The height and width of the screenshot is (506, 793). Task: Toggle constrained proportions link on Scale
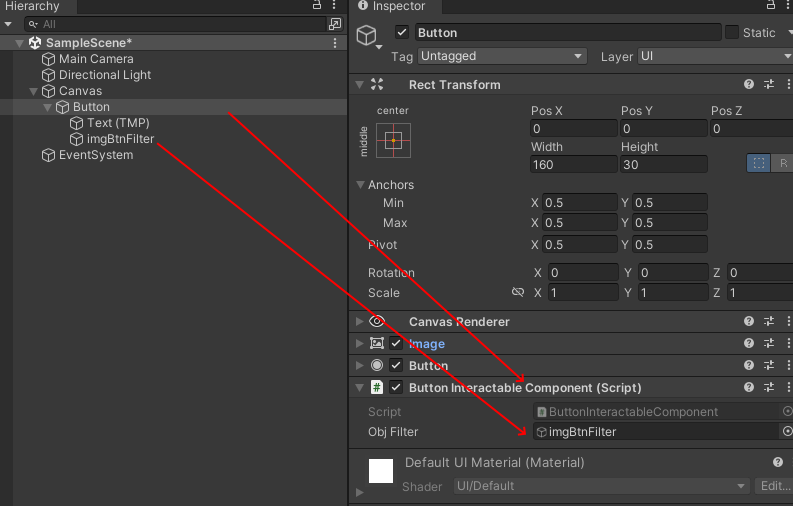tap(518, 292)
